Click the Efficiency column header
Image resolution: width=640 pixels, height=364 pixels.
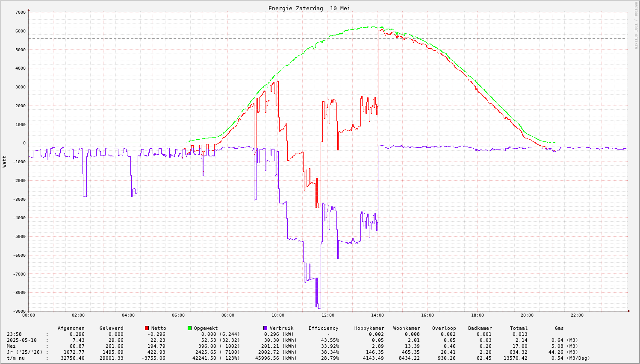point(323,328)
